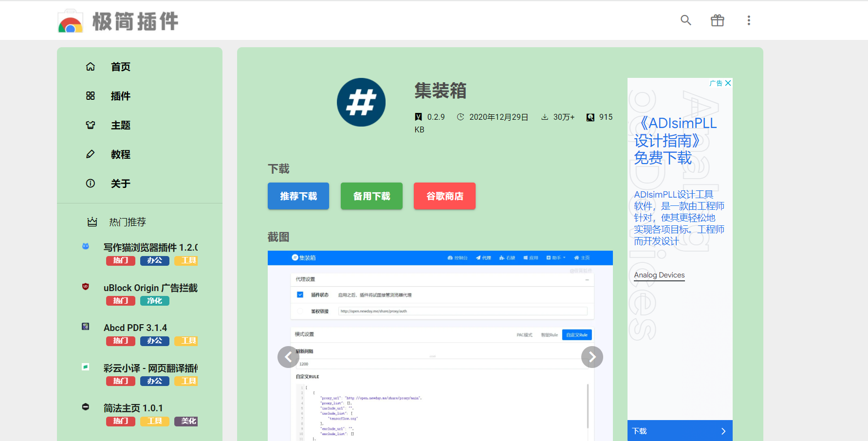868x441 pixels.
Task: Open the ADIsimPLL 设计指南 ad headline
Action: coord(675,141)
